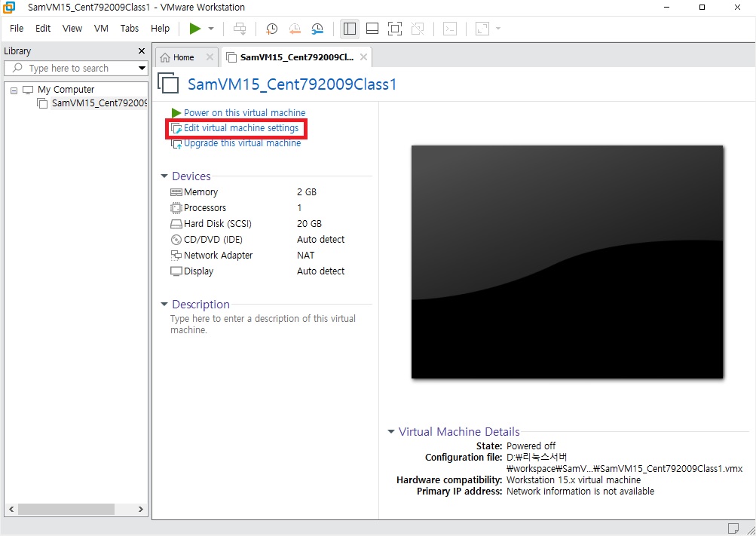
Task: Click 'Workstation 15.x virtual machine' text
Action: pos(574,480)
